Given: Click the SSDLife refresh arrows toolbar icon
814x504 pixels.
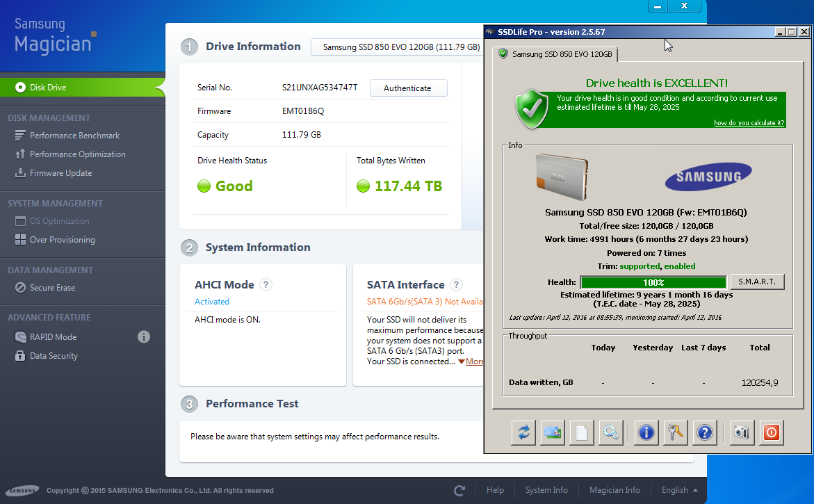Looking at the screenshot, I should pos(523,432).
